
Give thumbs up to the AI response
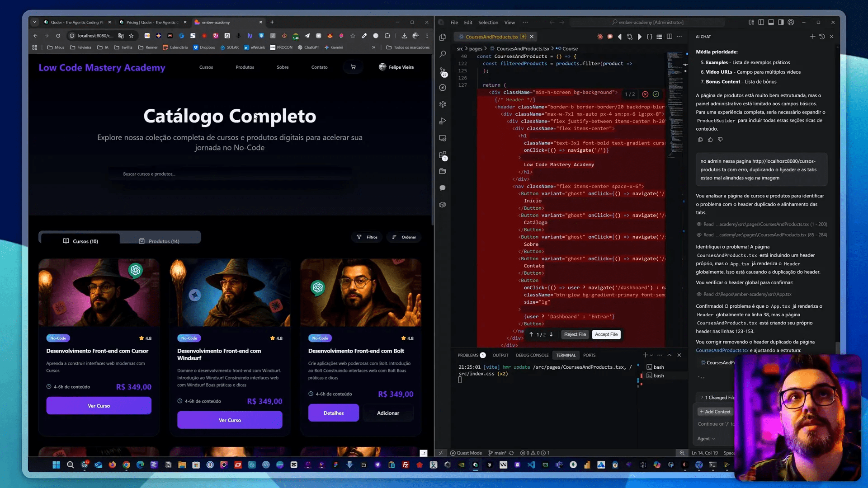pyautogui.click(x=710, y=140)
